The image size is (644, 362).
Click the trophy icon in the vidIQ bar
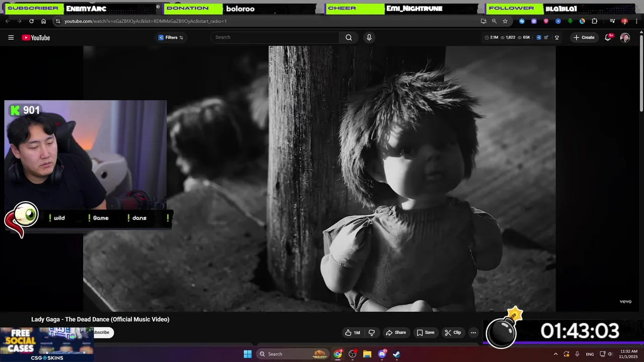(557, 38)
